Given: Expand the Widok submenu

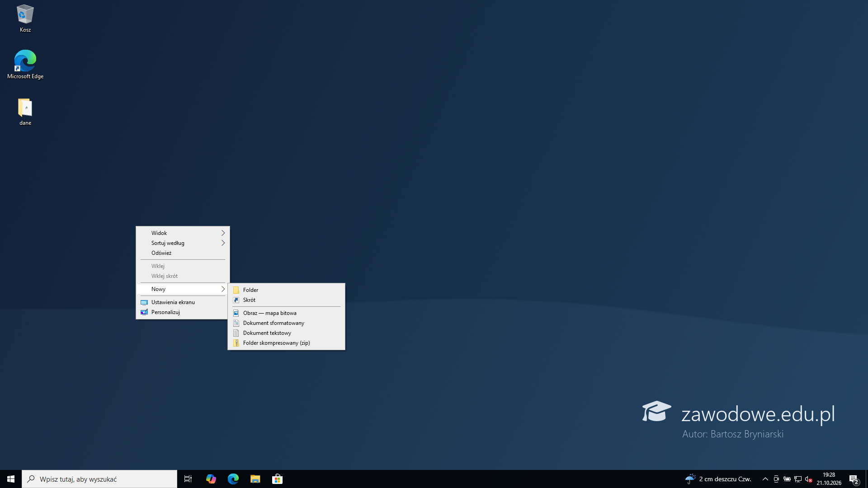Looking at the screenshot, I should click(x=183, y=233).
